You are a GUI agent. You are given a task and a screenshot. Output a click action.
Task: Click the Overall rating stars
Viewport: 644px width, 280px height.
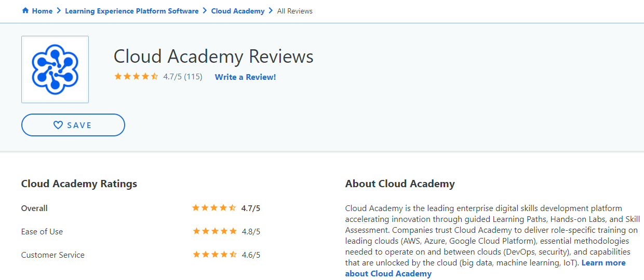point(214,208)
